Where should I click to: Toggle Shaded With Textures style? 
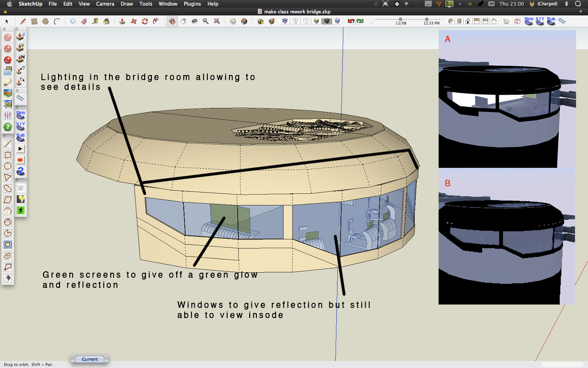pyautogui.click(x=327, y=21)
